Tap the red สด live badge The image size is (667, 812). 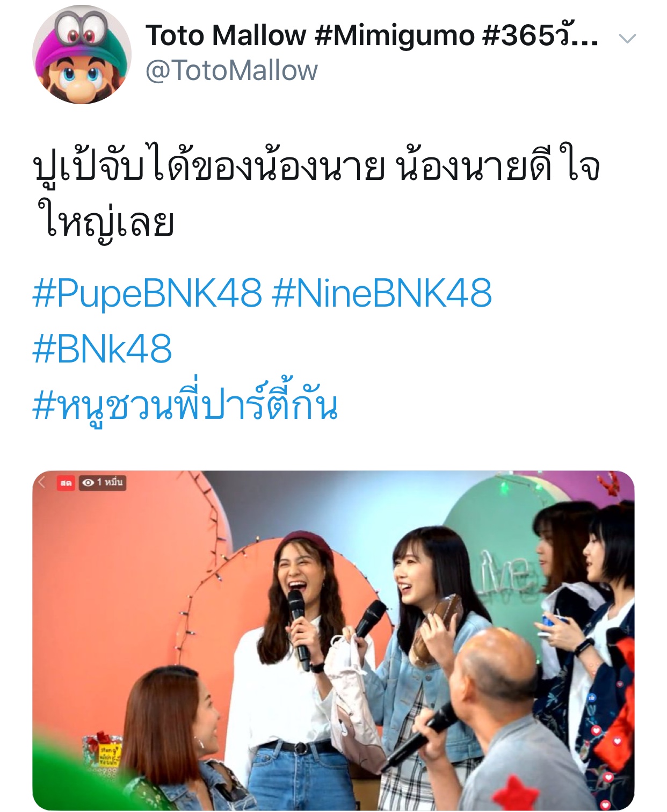tap(66, 483)
